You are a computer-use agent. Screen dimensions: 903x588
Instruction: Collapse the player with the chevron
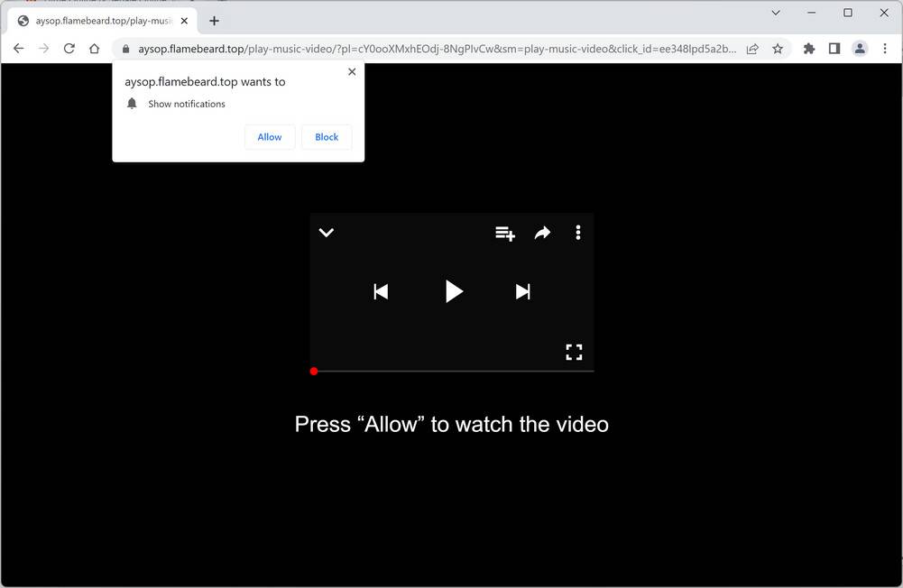pyautogui.click(x=327, y=233)
